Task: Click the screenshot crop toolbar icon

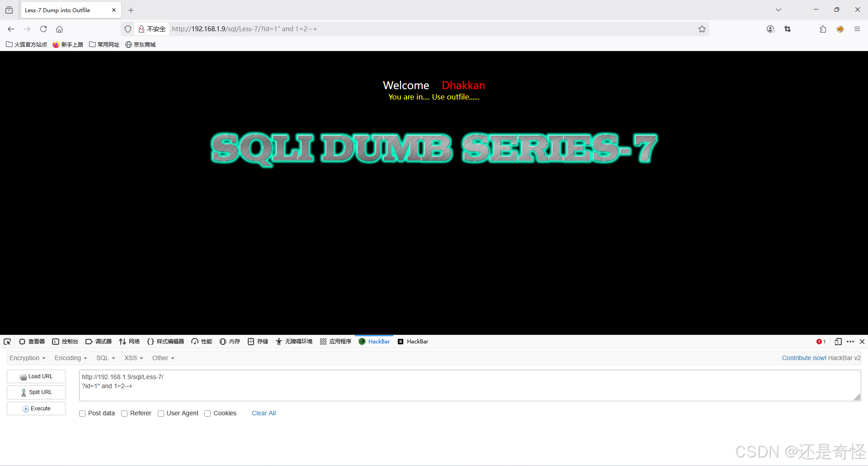Action: pos(788,29)
